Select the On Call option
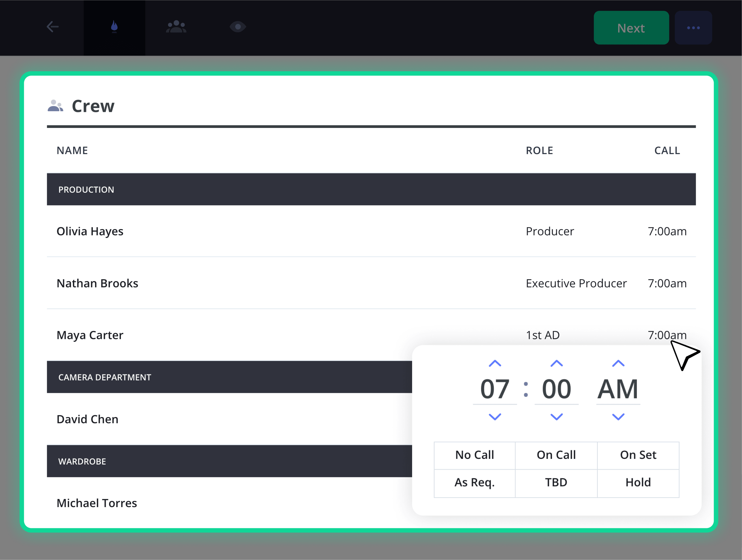Screen dimensions: 742x560 [x=556, y=455]
